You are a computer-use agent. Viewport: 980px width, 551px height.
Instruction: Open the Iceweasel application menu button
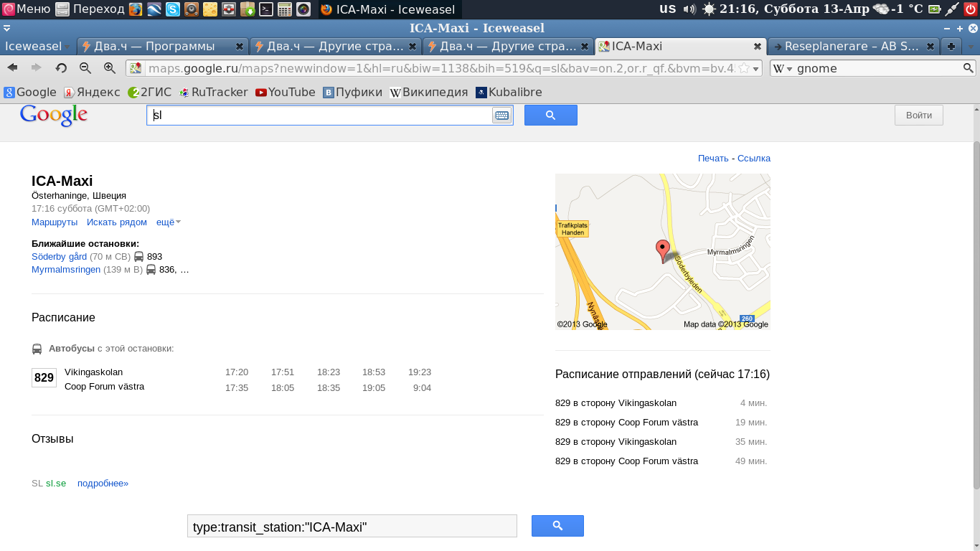pyautogui.click(x=37, y=46)
